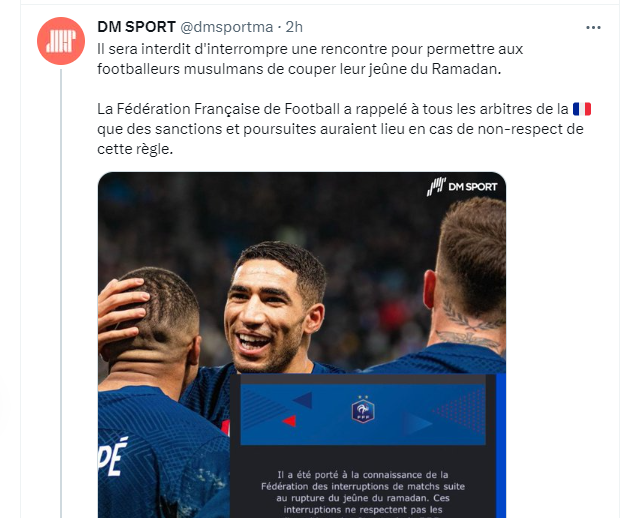Click the FFF statement text in image
This screenshot has height=518, width=633.
[363, 493]
